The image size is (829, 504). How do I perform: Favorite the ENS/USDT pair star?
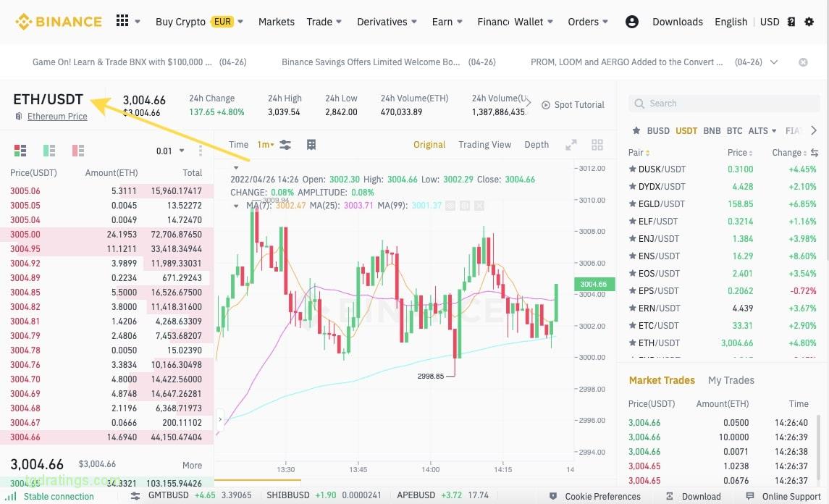coord(632,256)
